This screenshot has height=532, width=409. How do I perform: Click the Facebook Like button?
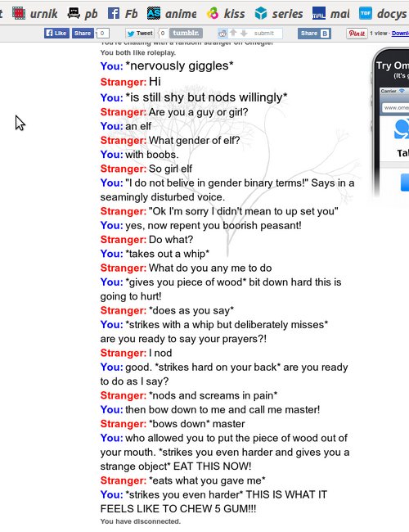(x=56, y=34)
